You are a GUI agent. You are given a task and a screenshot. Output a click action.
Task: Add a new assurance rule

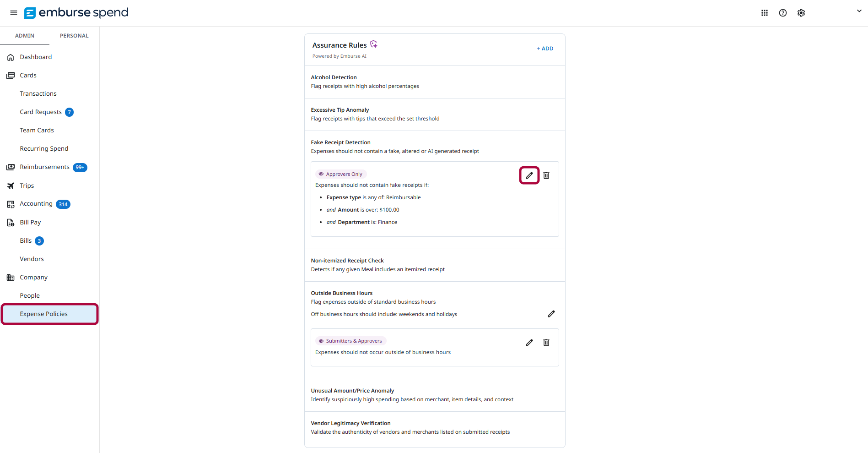(x=545, y=49)
